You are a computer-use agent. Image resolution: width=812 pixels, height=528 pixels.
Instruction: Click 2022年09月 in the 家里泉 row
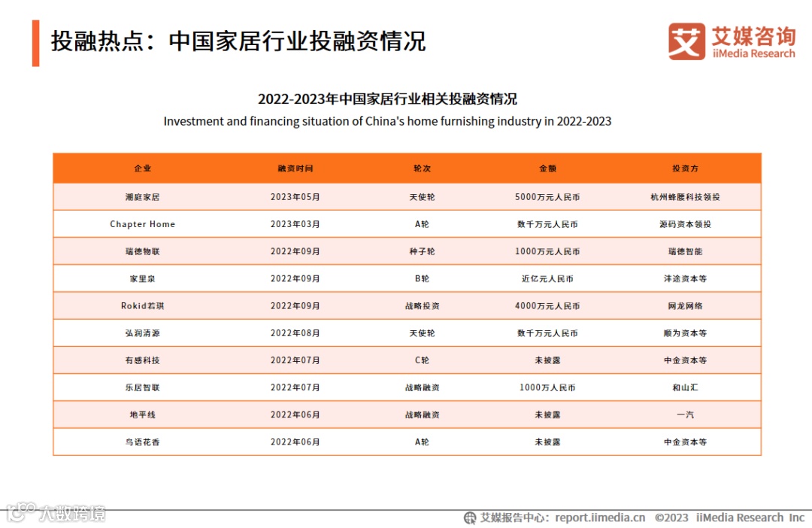coord(295,279)
